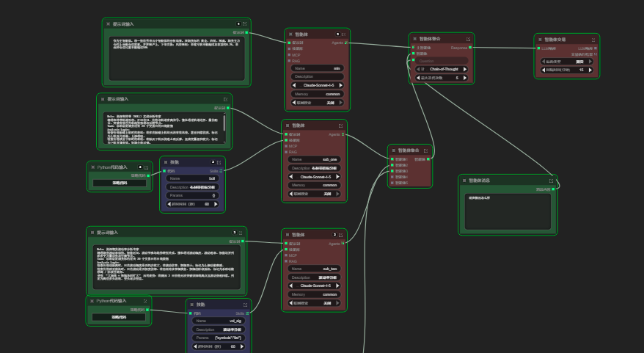Click the right arrow on the Chain-of-Thought selector
The image size is (644, 353).
click(466, 69)
